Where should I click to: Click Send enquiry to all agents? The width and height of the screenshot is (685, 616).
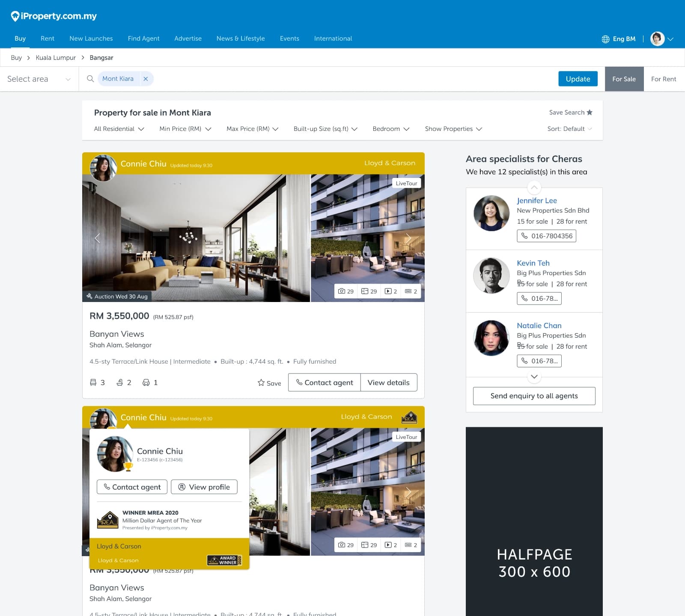[534, 396]
